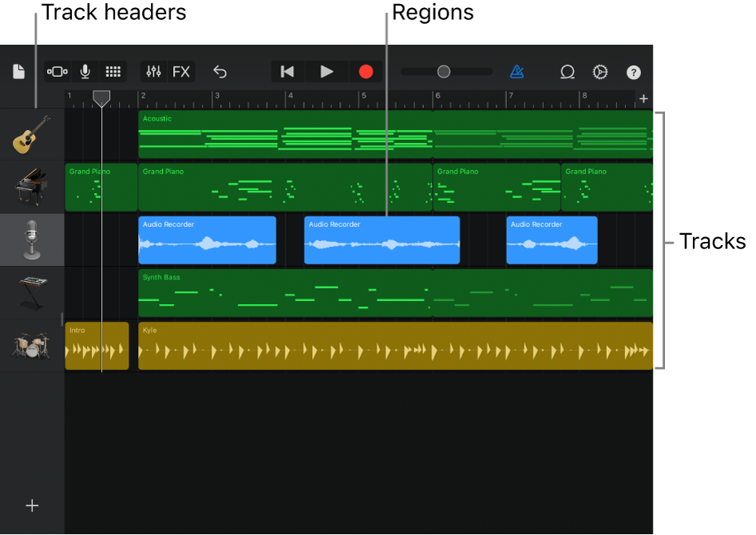756x535 pixels.
Task: Open the microphone input icon
Action: [85, 71]
